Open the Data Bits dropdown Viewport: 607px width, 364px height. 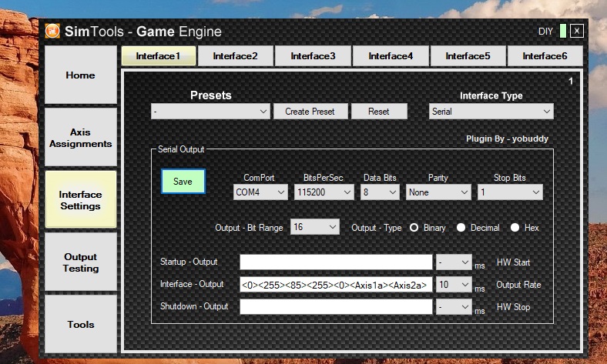(380, 192)
